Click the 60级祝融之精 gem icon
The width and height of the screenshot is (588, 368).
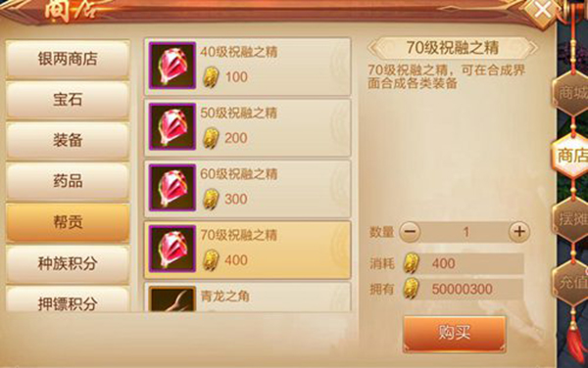pyautogui.click(x=172, y=188)
